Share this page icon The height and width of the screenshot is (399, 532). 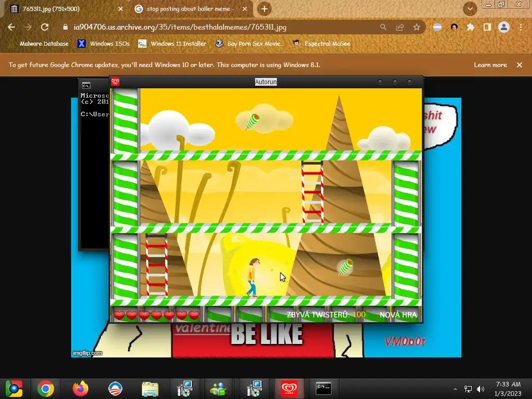point(400,27)
